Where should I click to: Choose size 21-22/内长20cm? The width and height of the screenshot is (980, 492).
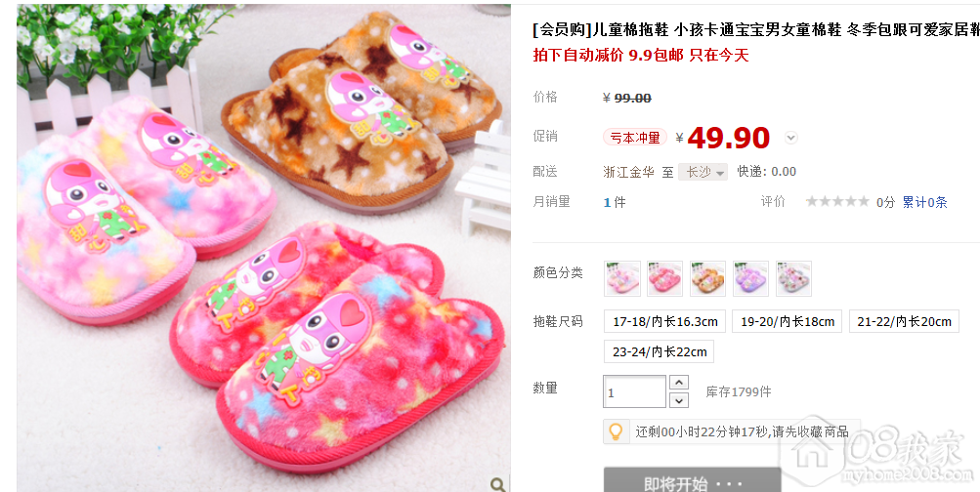(x=904, y=321)
